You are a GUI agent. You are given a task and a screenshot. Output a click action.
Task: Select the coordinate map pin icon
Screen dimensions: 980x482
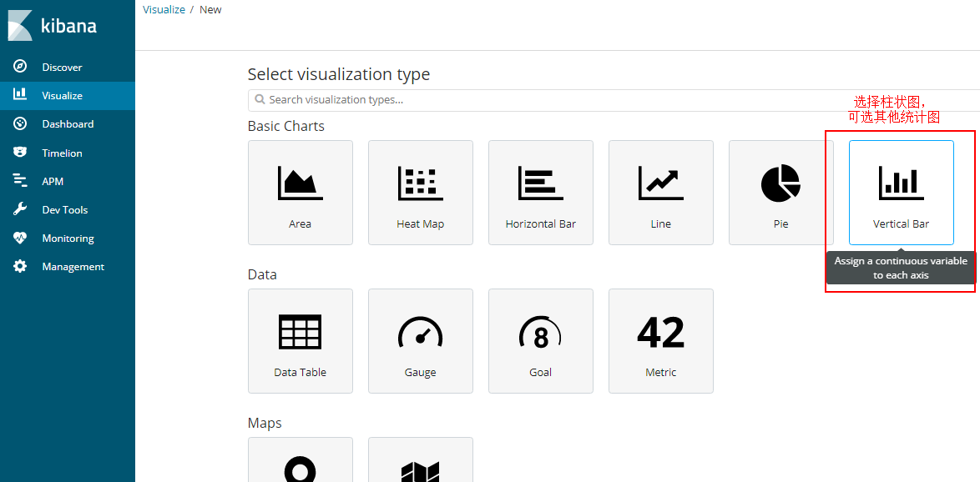pos(300,469)
